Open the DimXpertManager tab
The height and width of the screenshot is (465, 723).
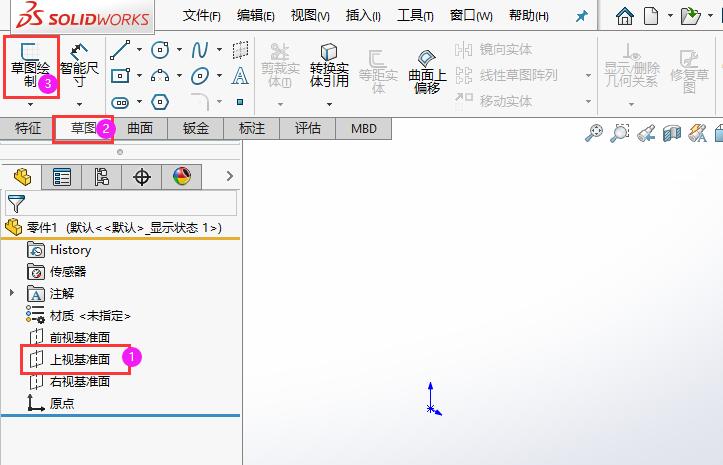pos(142,177)
